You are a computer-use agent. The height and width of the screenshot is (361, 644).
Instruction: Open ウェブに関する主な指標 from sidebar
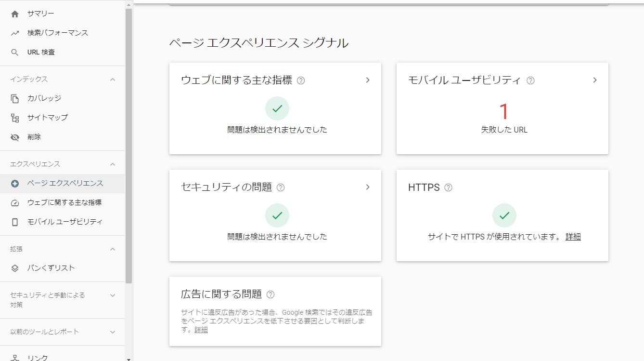point(62,202)
